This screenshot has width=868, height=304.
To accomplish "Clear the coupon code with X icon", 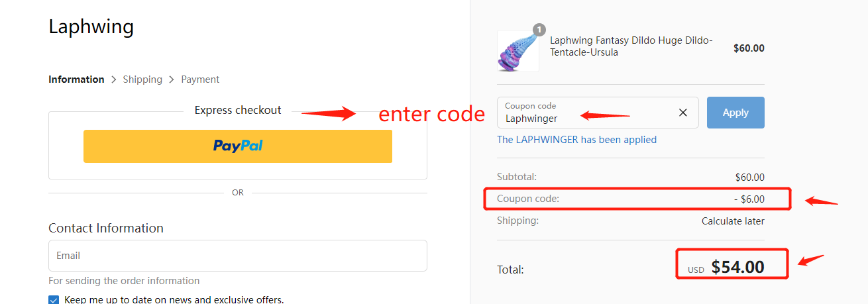I will point(682,113).
